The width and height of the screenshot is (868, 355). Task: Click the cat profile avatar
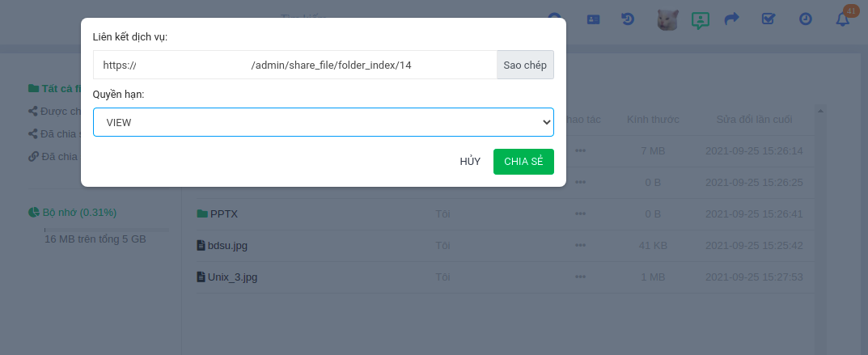click(667, 19)
